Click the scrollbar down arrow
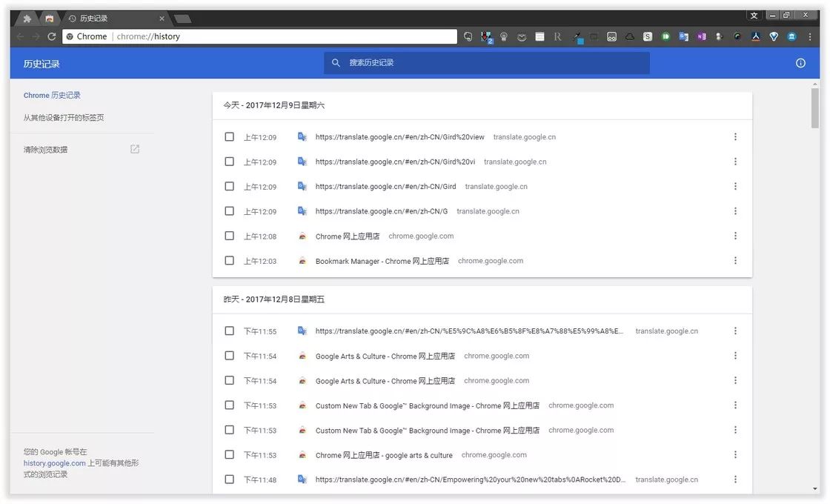This screenshot has height=504, width=830. click(x=814, y=489)
